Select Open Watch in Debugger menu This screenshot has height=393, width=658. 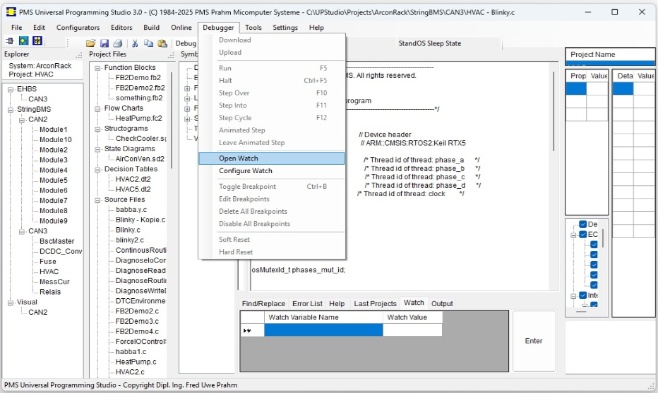(x=272, y=158)
